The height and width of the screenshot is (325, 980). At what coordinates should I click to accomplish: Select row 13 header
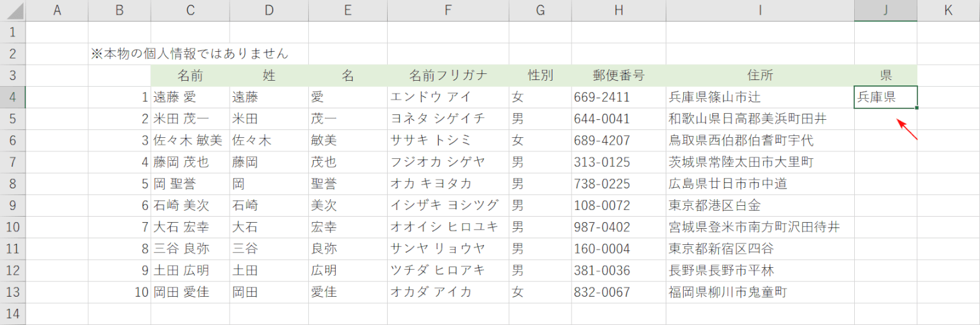(x=13, y=292)
